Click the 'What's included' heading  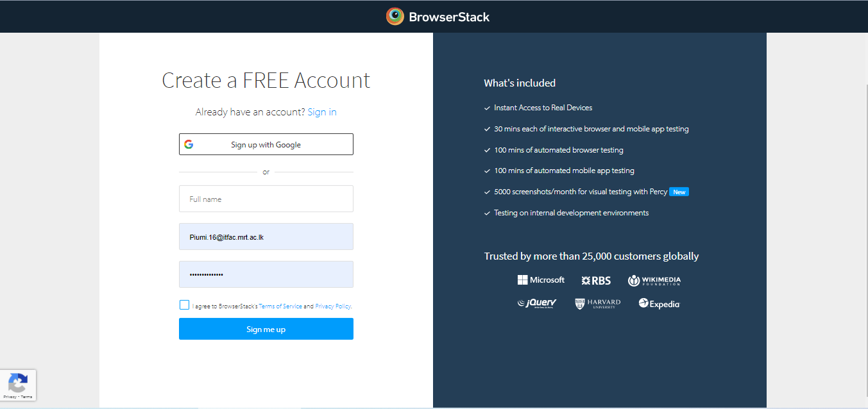pos(520,83)
